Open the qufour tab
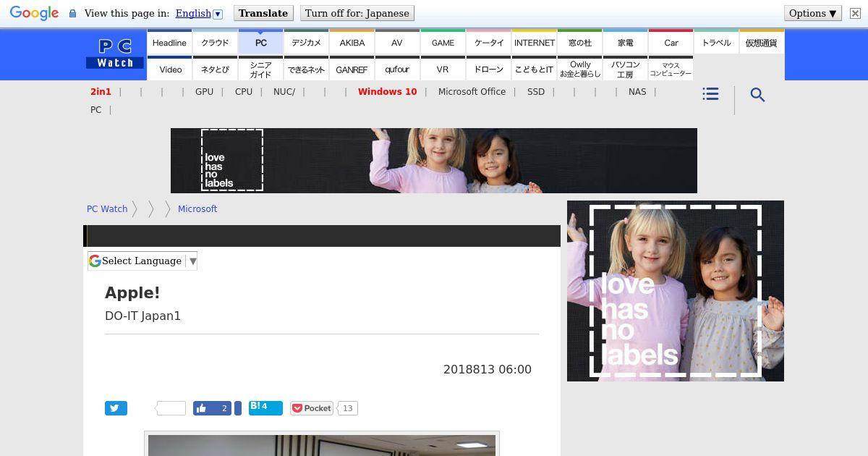Image resolution: width=868 pixels, height=456 pixels. point(397,69)
